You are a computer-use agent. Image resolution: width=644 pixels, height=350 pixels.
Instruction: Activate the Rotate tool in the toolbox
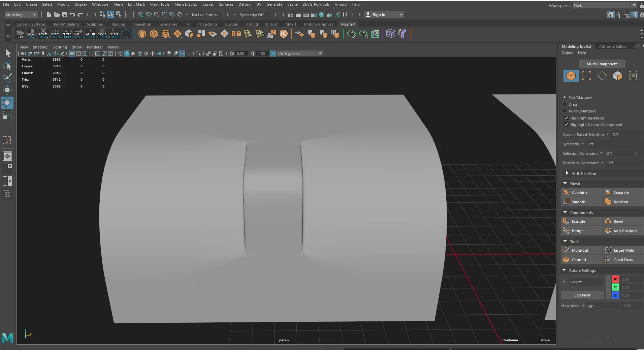click(7, 103)
